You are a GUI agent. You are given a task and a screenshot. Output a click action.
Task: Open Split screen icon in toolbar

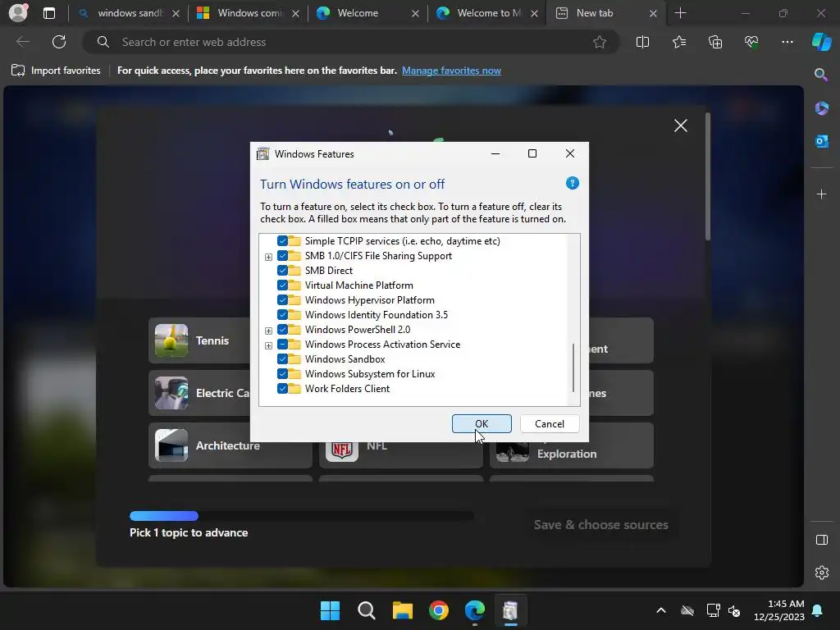click(x=642, y=42)
